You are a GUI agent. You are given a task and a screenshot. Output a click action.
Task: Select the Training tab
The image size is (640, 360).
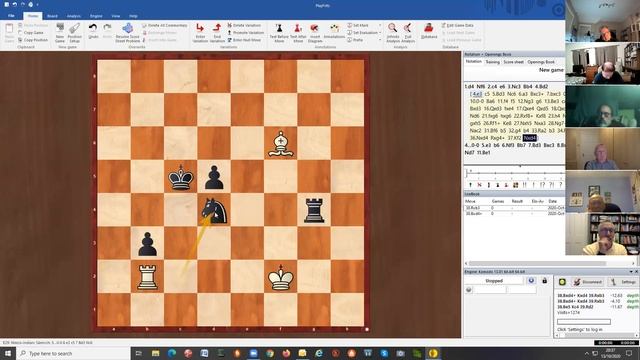coord(492,62)
